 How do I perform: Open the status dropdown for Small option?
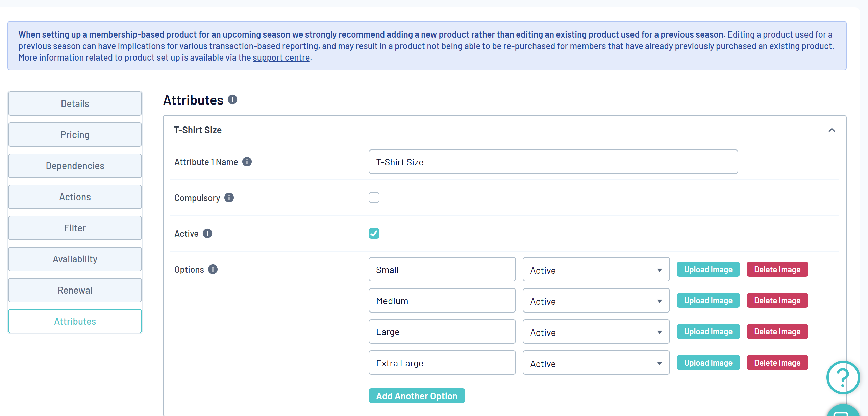pos(596,270)
